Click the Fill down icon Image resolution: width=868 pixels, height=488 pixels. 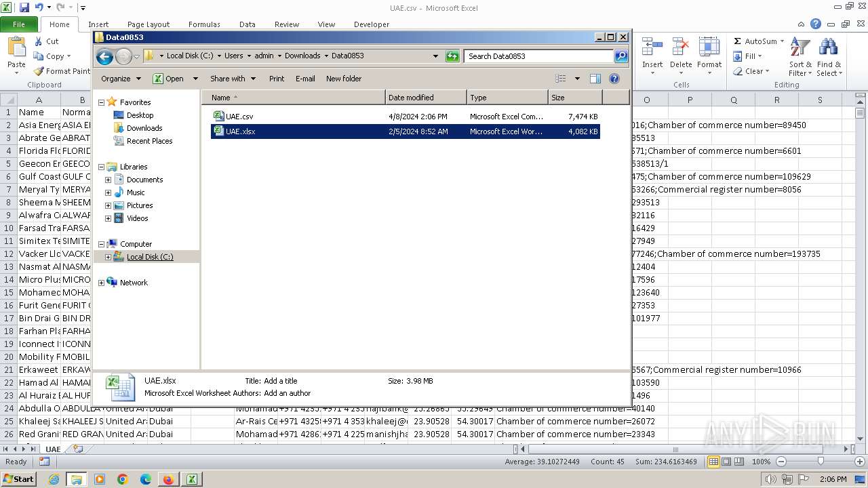coord(738,56)
